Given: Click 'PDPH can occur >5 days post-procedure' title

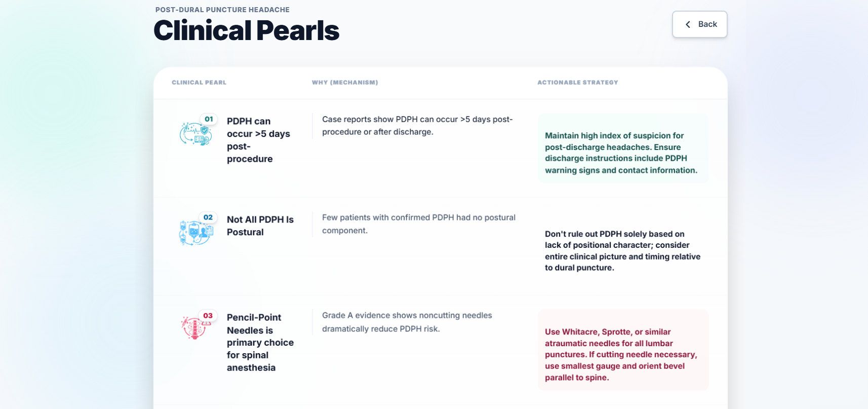Looking at the screenshot, I should point(258,140).
